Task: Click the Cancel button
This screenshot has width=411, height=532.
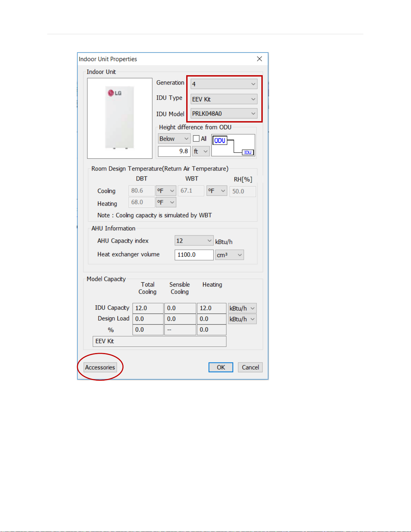Action: point(250,367)
